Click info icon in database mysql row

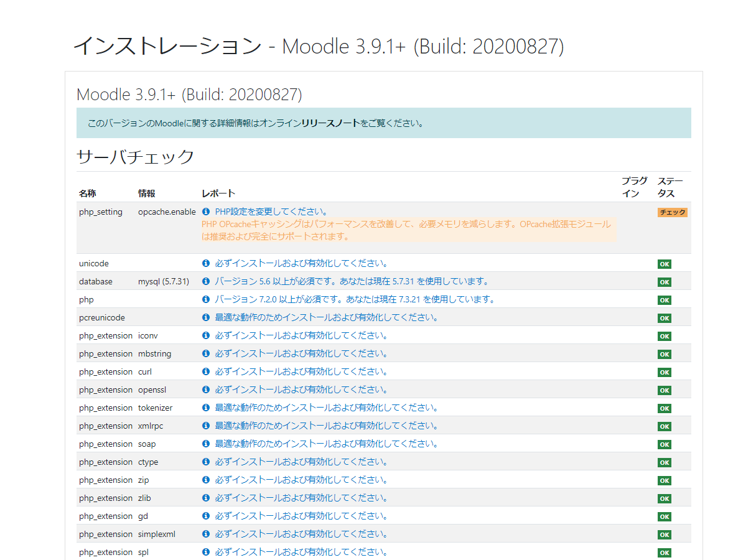click(206, 281)
